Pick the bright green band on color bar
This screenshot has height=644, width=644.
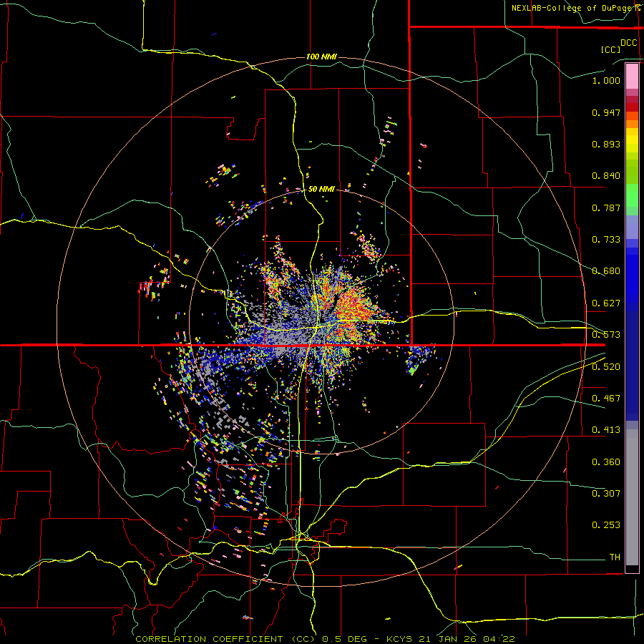pos(632,195)
